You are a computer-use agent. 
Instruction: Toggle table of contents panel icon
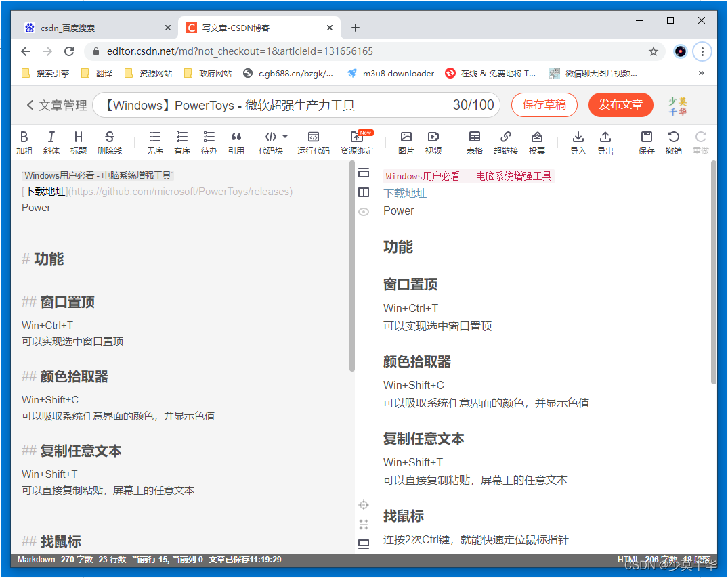pos(364,173)
